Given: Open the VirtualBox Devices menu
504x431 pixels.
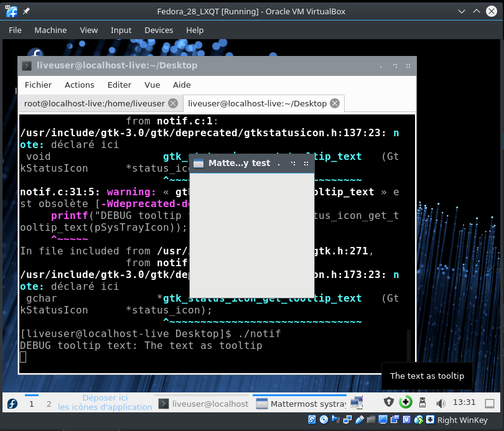Looking at the screenshot, I should 159,30.
